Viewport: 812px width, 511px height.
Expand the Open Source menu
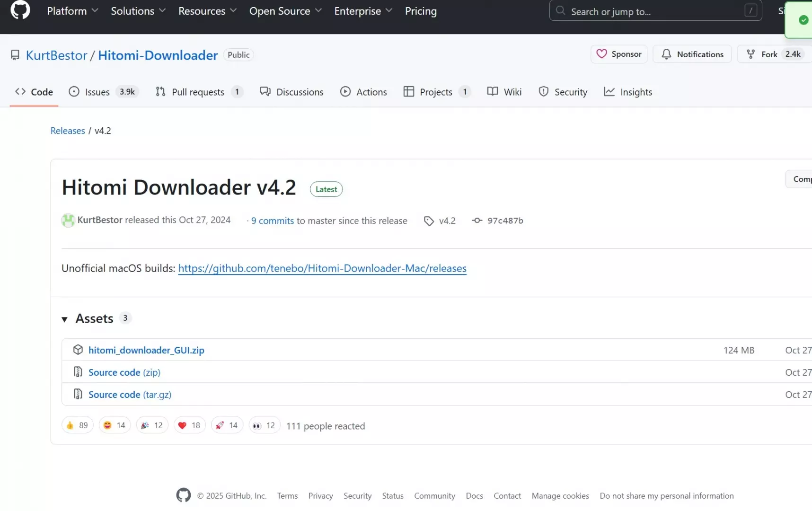(x=285, y=11)
